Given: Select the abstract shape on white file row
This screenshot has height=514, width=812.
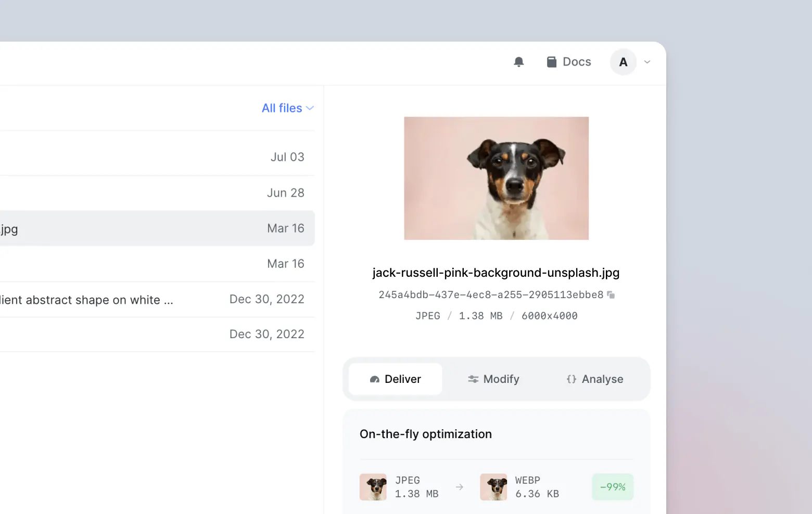Looking at the screenshot, I should tap(157, 300).
